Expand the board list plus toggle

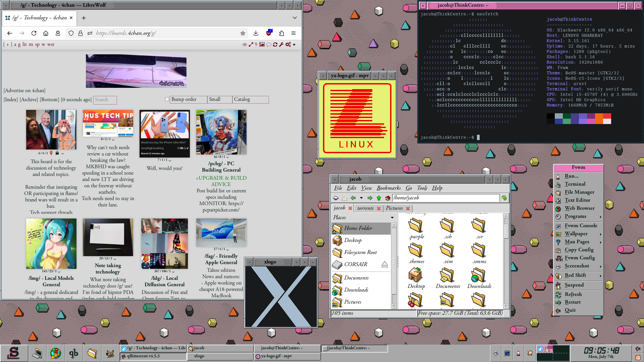point(8,45)
